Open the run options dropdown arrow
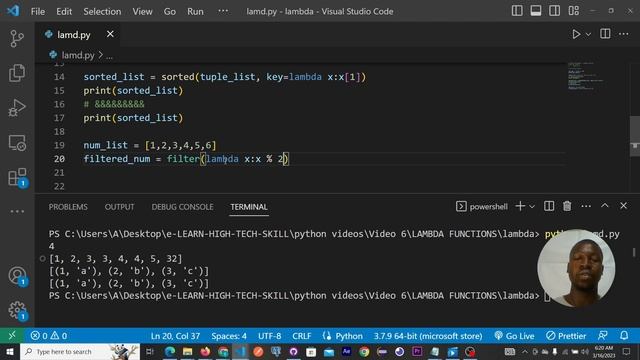Image resolution: width=640 pixels, height=360 pixels. (588, 35)
